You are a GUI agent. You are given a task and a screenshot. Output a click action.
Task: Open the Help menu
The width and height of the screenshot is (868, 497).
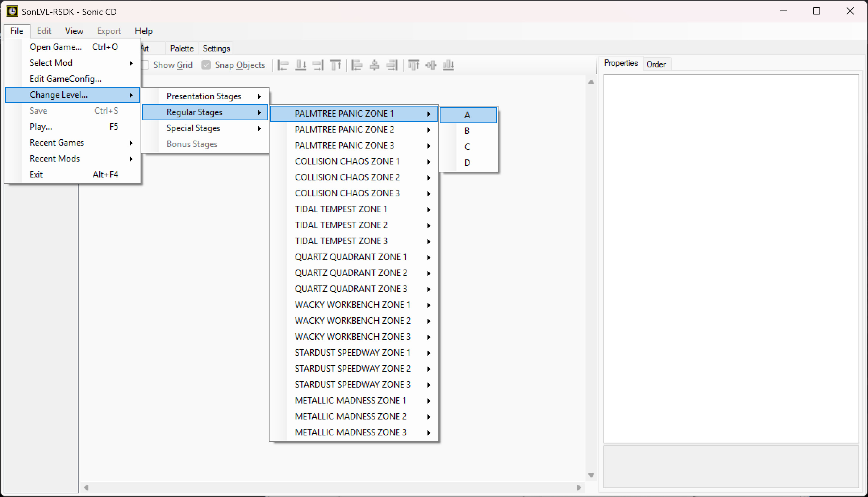coord(143,31)
